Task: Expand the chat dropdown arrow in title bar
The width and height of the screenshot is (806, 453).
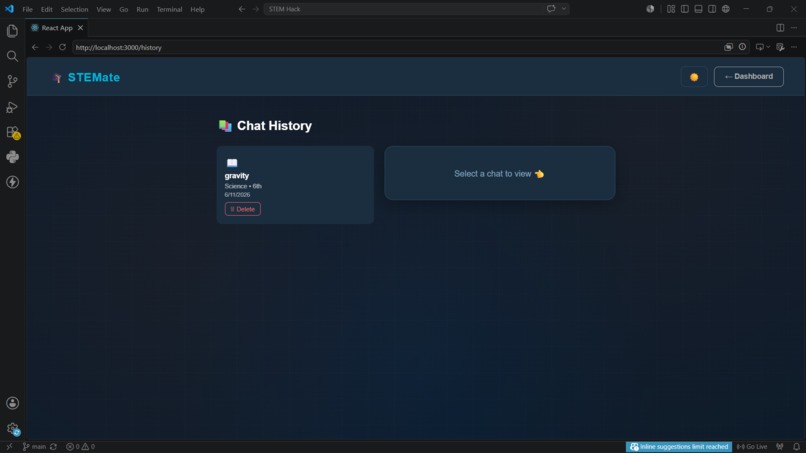Action: (x=564, y=9)
